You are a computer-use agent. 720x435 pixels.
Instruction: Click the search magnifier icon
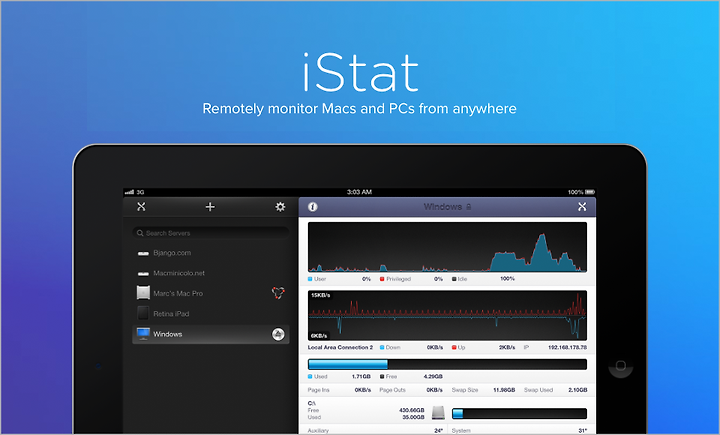pyautogui.click(x=140, y=233)
